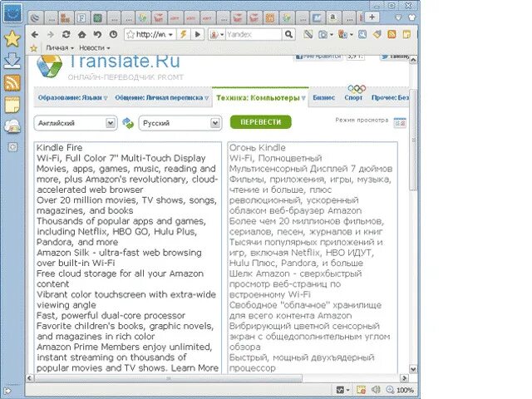Select the Образование: Языки topic tab
Screen dimensions: 532x399
click(72, 98)
